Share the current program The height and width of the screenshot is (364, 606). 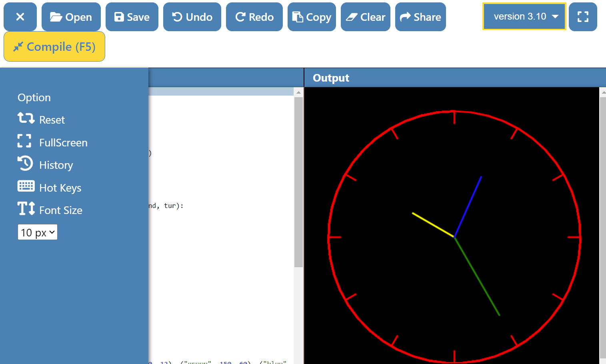coord(420,16)
